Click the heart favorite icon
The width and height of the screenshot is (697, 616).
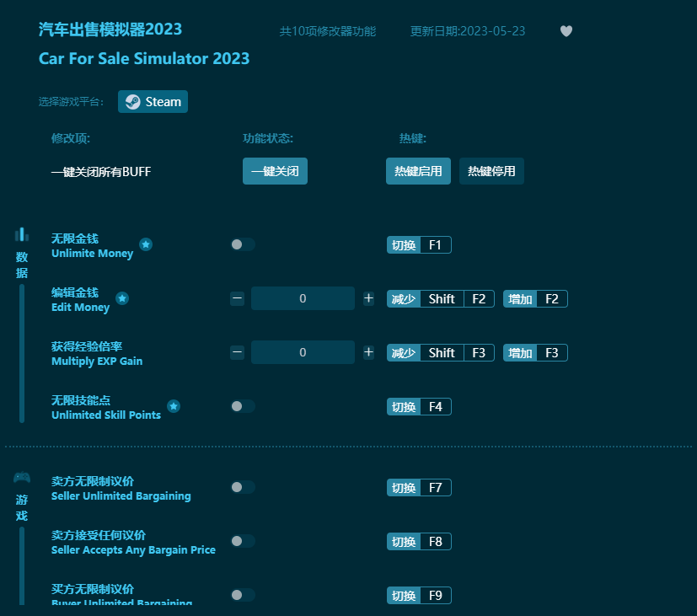pos(566,31)
